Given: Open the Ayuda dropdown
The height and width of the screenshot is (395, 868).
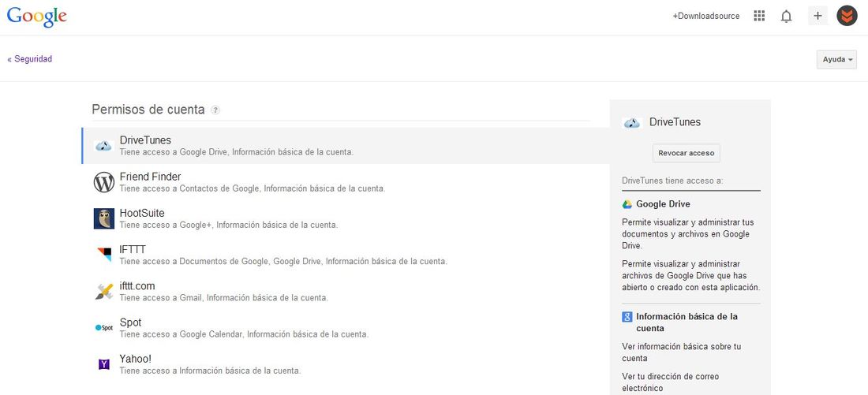Looking at the screenshot, I should (x=836, y=59).
